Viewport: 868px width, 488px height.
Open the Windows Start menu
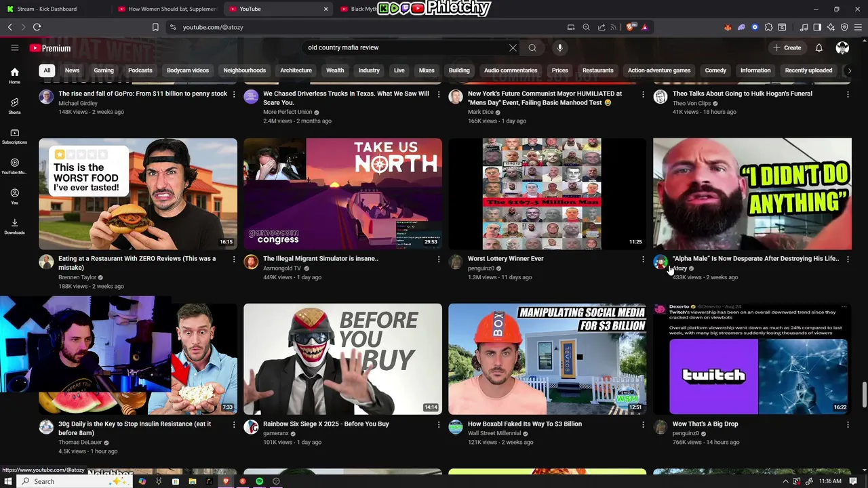pos(8,481)
